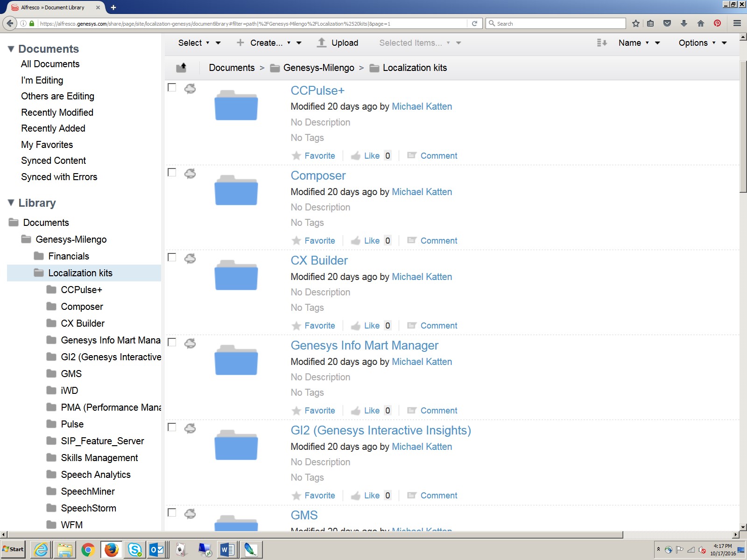The image size is (747, 560).
Task: Click the Firefox home icon
Action: (700, 23)
